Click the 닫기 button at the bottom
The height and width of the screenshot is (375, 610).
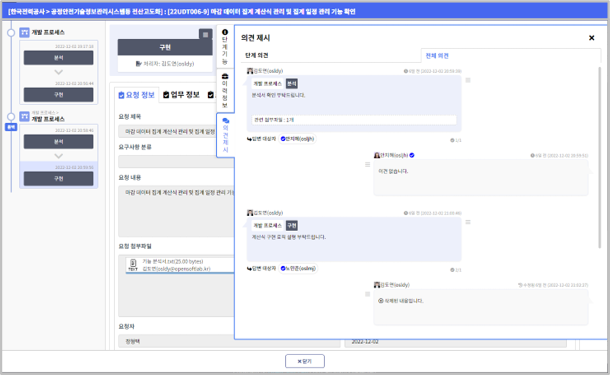click(x=305, y=361)
